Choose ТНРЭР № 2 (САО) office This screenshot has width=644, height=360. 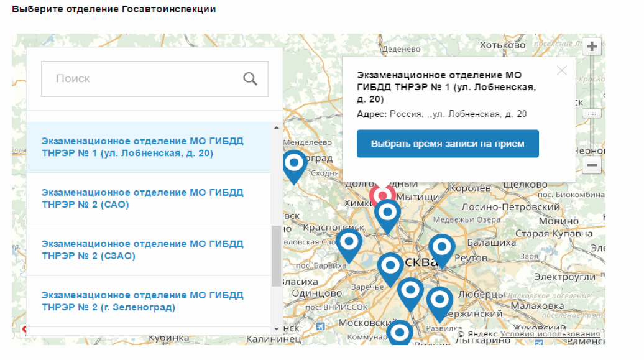point(142,198)
